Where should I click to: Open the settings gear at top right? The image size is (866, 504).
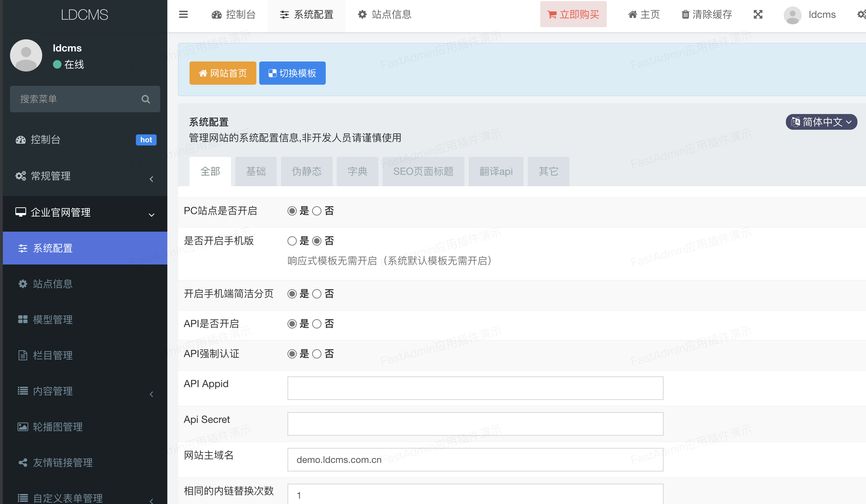(862, 14)
